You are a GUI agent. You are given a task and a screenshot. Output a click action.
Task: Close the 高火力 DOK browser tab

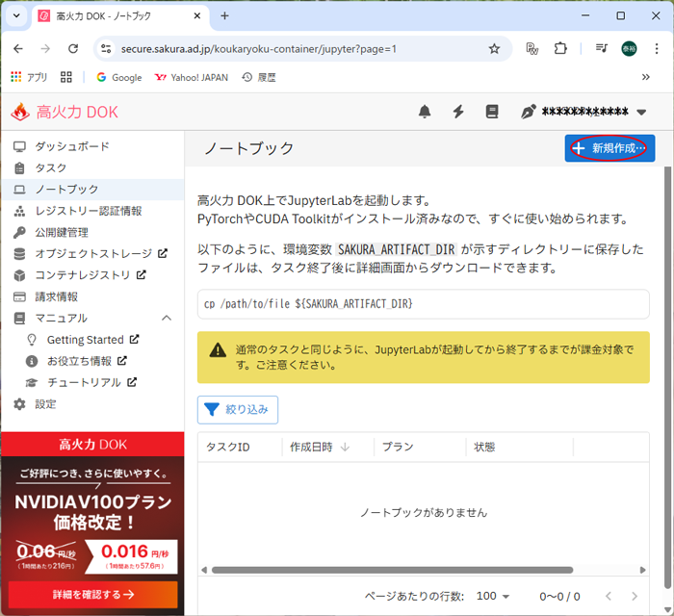click(x=197, y=16)
